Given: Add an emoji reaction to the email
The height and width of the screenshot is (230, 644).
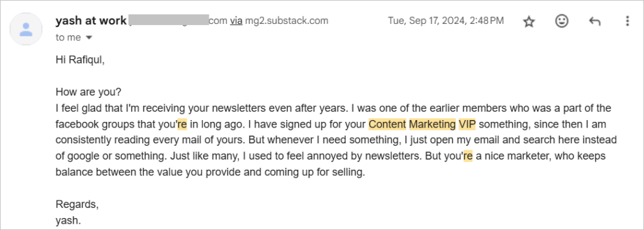Looking at the screenshot, I should click(x=562, y=21).
